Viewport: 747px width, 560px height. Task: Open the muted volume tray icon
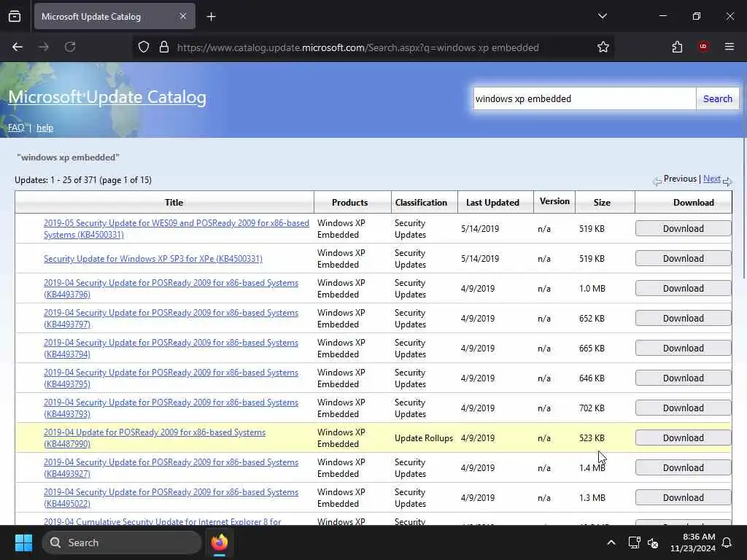point(653,542)
